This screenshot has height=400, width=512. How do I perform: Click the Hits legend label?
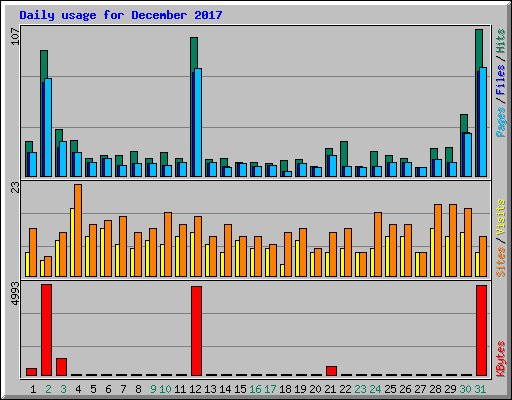pos(500,41)
